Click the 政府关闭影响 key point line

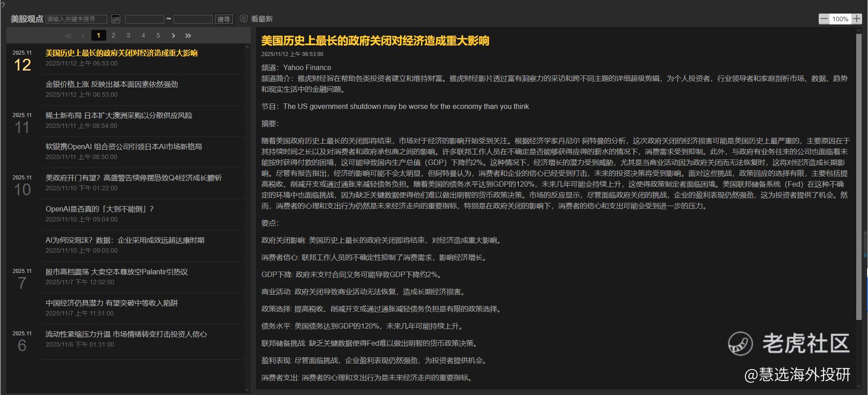[x=382, y=240]
